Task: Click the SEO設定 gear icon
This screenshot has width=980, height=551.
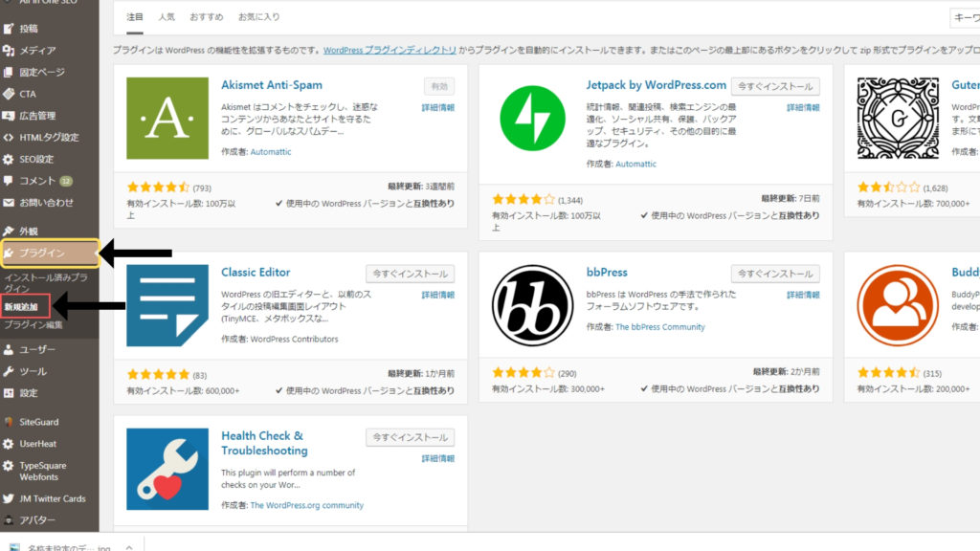Action: point(8,160)
